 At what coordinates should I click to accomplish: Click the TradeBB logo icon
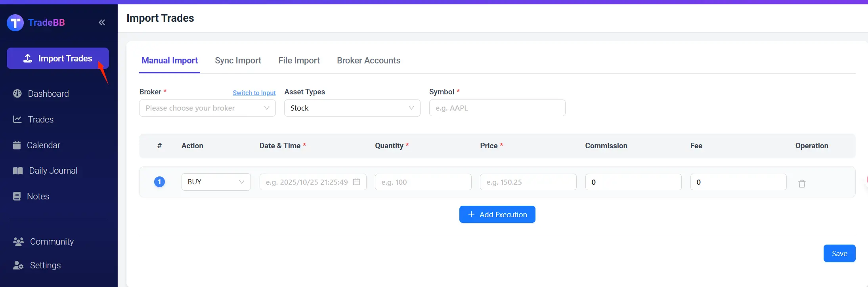(x=15, y=23)
